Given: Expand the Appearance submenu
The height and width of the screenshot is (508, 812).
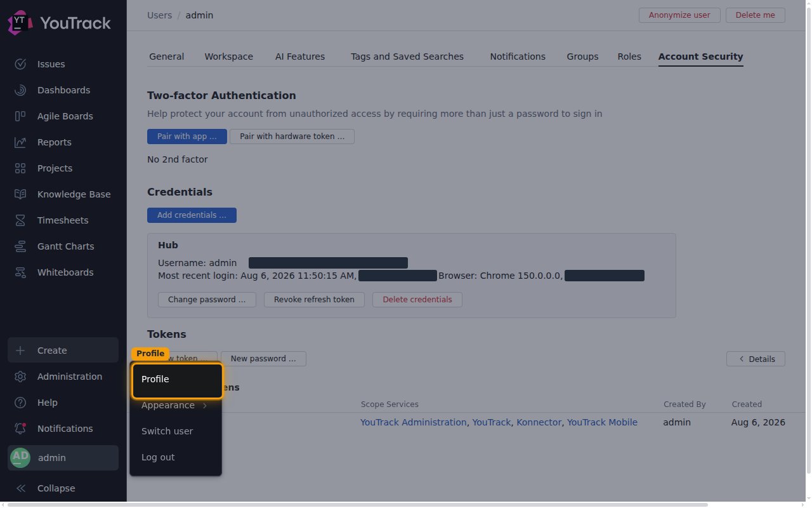Looking at the screenshot, I should pos(176,405).
